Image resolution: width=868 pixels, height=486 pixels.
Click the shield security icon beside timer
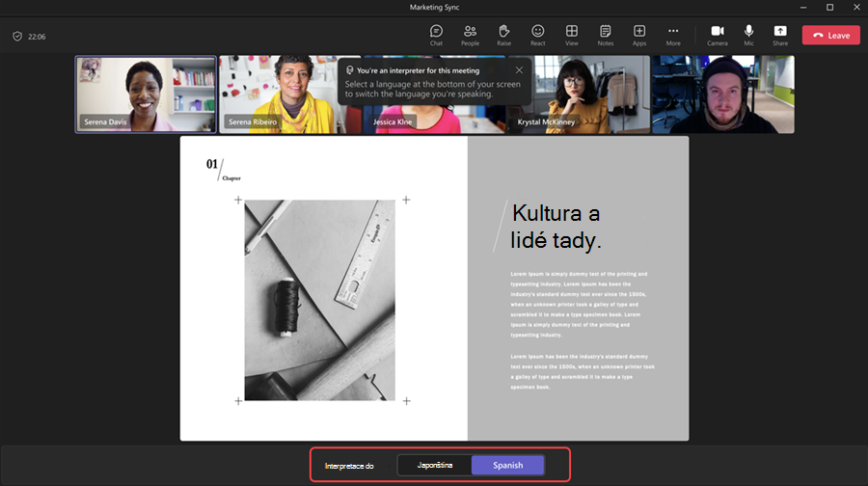(17, 36)
